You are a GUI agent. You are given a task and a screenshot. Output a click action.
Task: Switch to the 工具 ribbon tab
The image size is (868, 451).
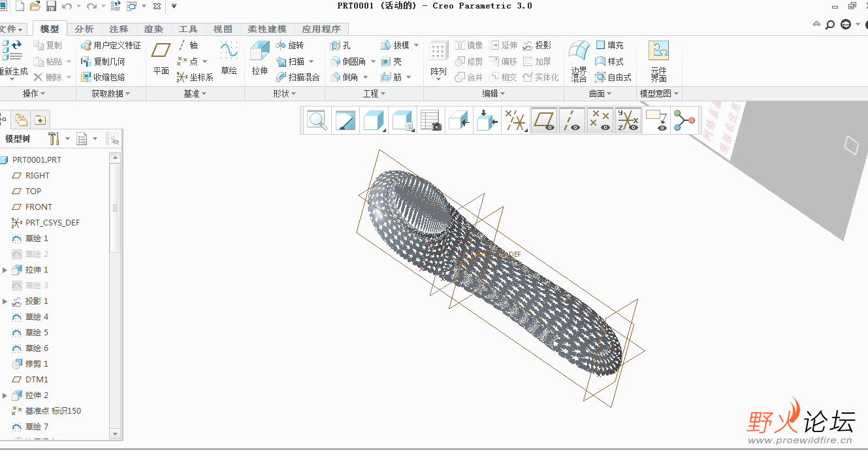pyautogui.click(x=188, y=29)
